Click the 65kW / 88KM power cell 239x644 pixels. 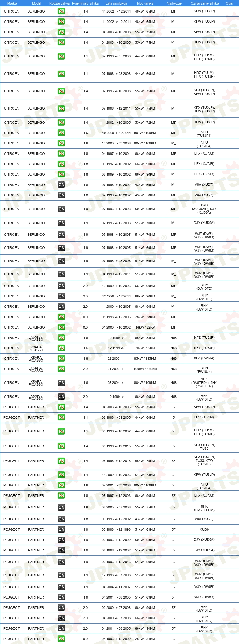[145, 338]
